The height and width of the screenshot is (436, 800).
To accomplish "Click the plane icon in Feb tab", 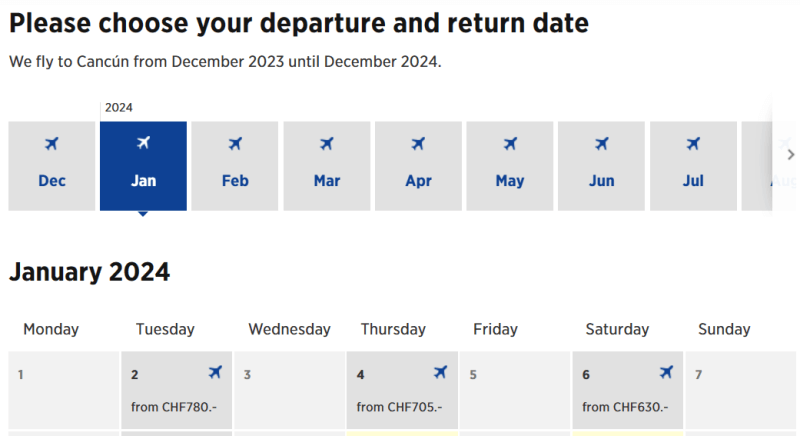I will click(x=235, y=144).
